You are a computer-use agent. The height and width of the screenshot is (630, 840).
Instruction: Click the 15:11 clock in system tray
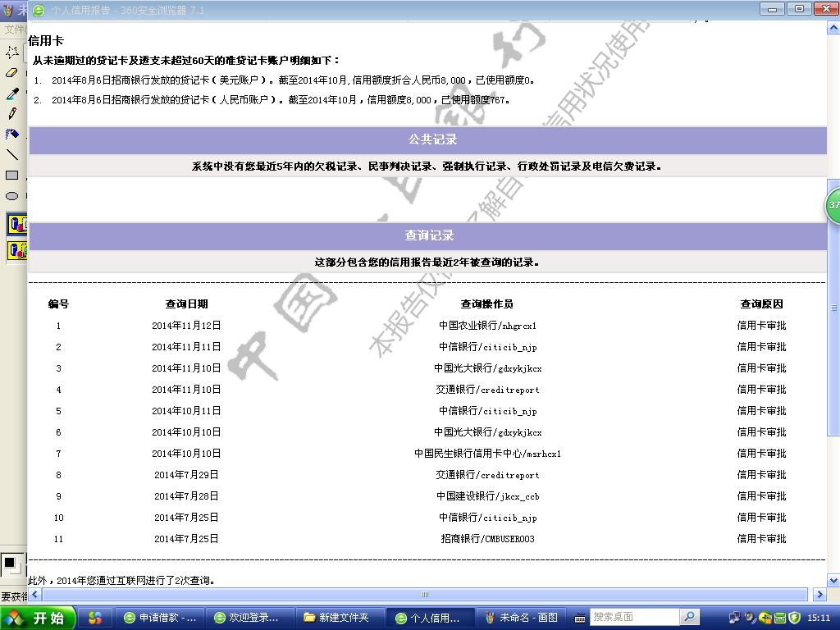pyautogui.click(x=819, y=618)
